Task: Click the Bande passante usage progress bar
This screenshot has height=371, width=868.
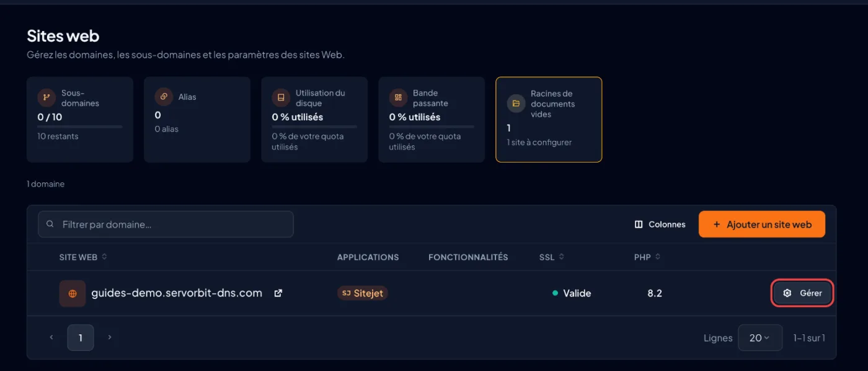Action: tap(432, 127)
